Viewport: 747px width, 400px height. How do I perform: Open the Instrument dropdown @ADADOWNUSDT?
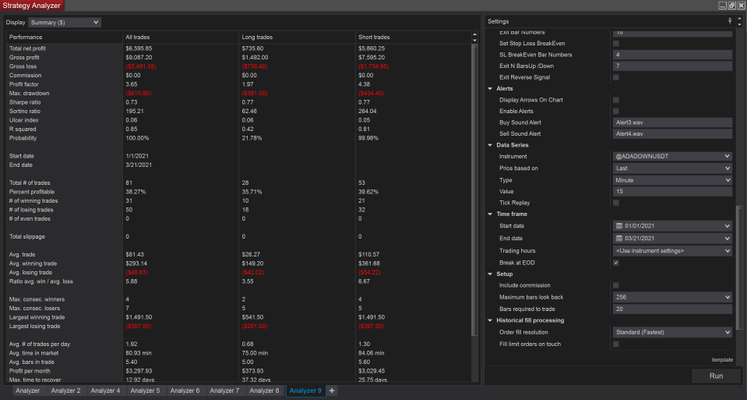pos(672,156)
